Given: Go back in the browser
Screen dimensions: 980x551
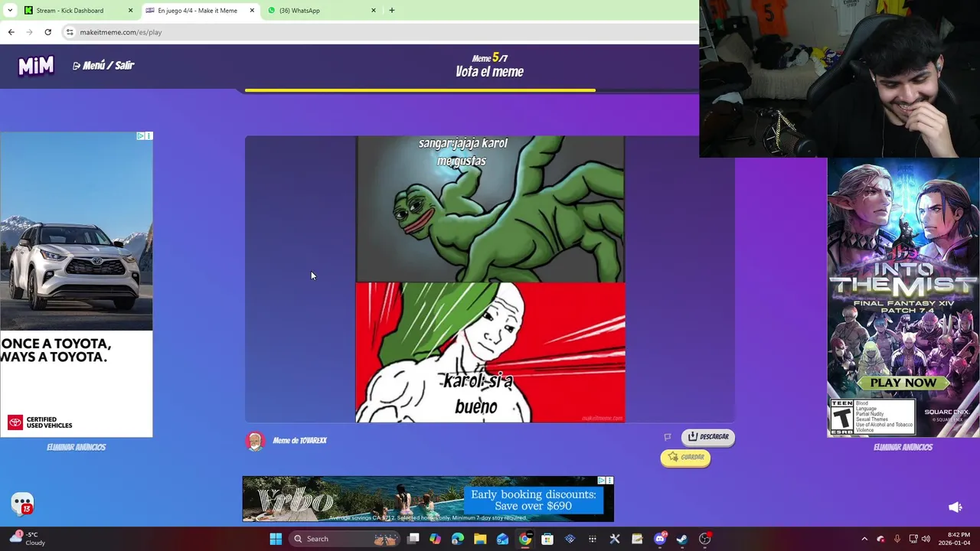Looking at the screenshot, I should 11,32.
